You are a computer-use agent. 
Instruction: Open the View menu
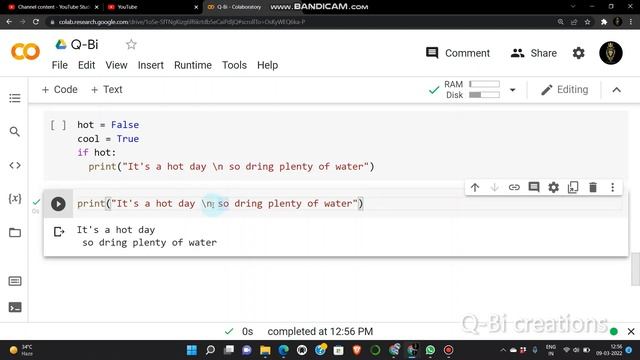pyautogui.click(x=116, y=65)
